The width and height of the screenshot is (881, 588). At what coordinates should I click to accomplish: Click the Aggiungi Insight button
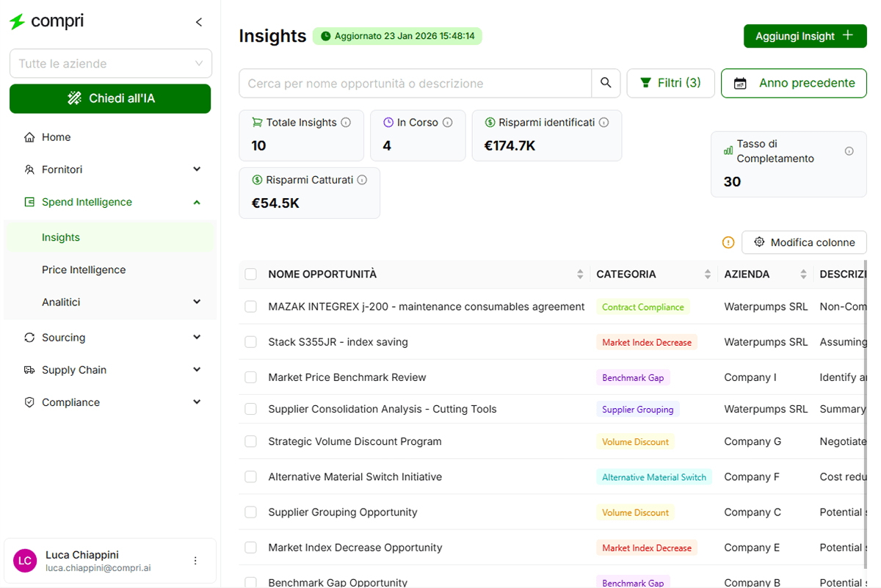click(x=805, y=36)
